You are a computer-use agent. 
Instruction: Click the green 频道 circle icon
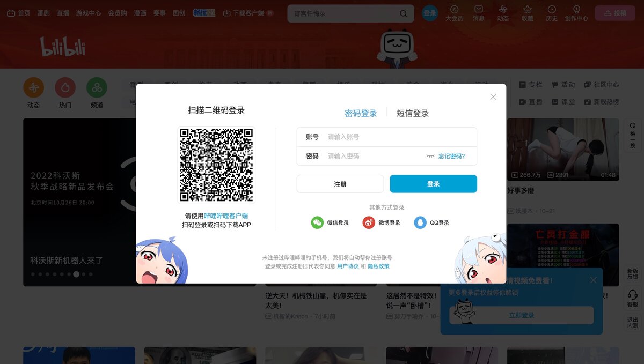pyautogui.click(x=97, y=87)
